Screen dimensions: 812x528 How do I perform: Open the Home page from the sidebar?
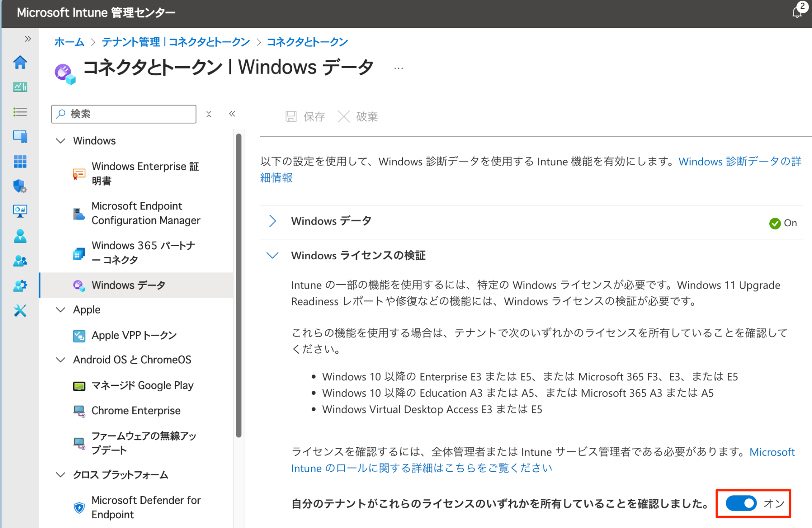click(20, 62)
